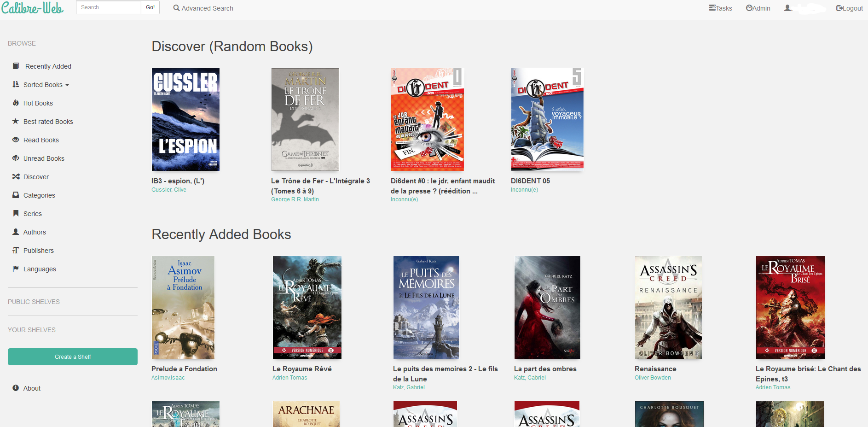This screenshot has height=427, width=868.
Task: Expand the Sorted Books dropdown caret
Action: point(67,85)
